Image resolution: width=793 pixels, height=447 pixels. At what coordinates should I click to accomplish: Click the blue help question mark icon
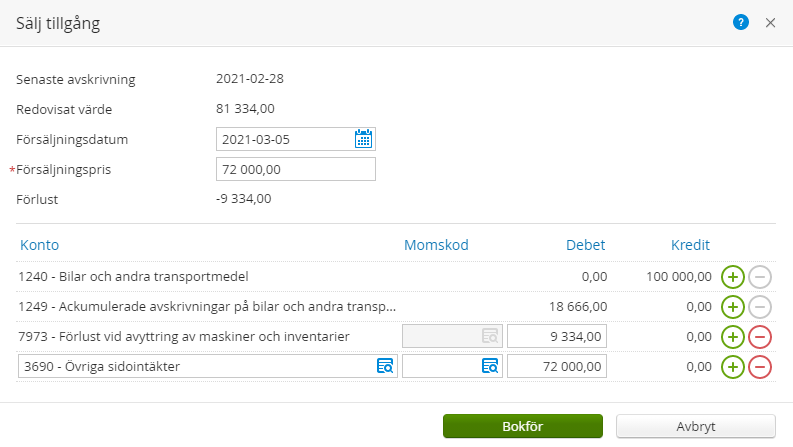pos(741,22)
